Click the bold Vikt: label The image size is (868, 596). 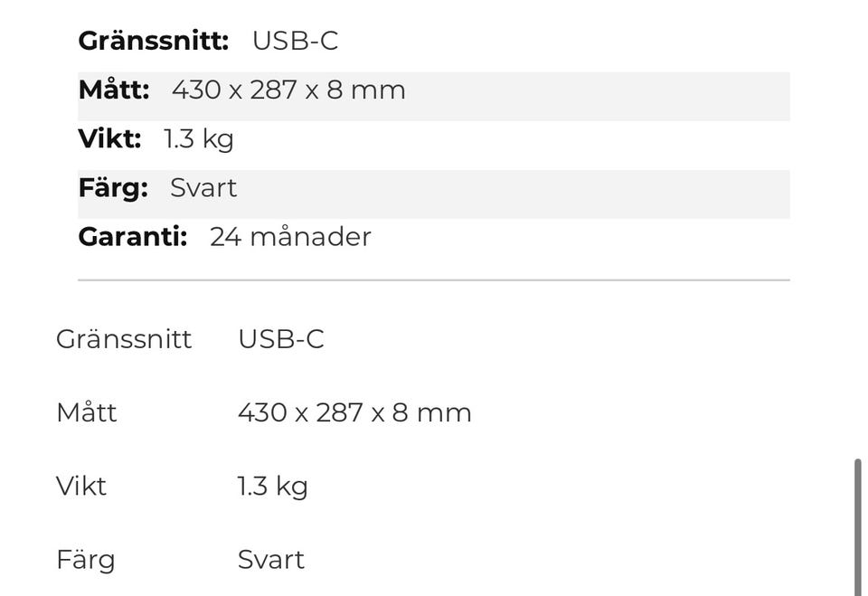pos(109,138)
